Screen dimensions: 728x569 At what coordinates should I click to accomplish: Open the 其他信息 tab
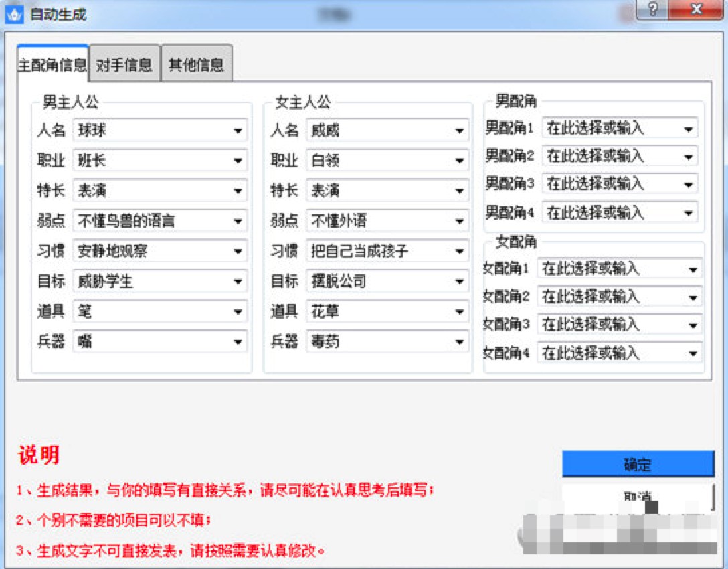tap(197, 64)
